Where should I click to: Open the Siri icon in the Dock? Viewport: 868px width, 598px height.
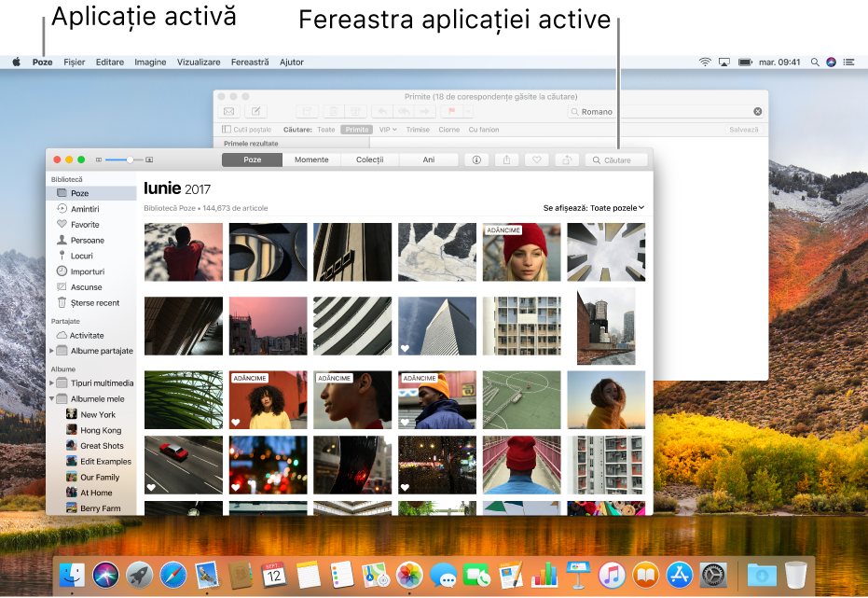(x=105, y=575)
